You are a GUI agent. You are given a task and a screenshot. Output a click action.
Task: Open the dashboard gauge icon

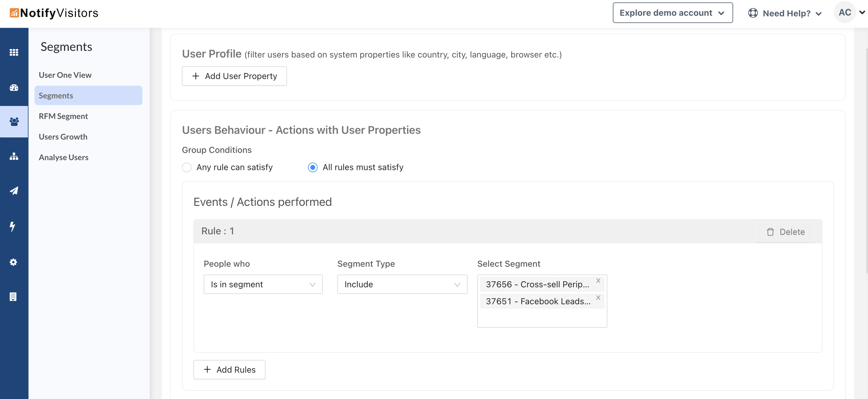[14, 87]
